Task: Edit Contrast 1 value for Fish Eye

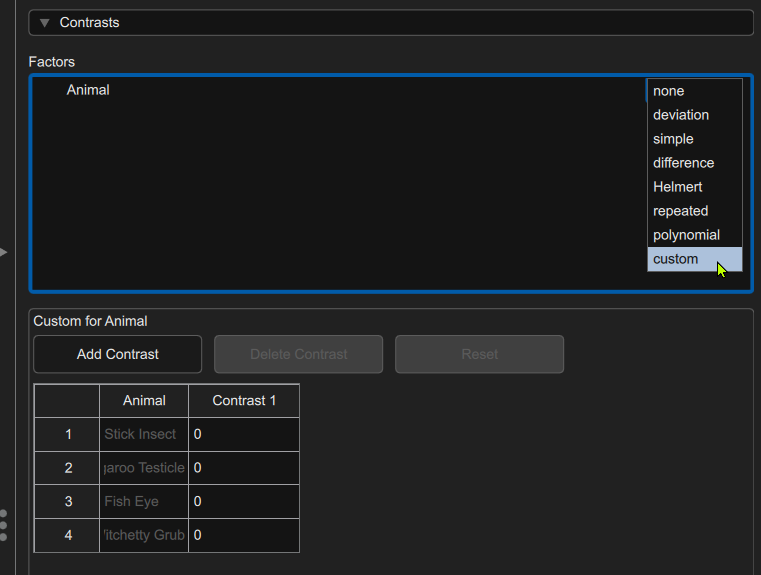Action: (243, 501)
